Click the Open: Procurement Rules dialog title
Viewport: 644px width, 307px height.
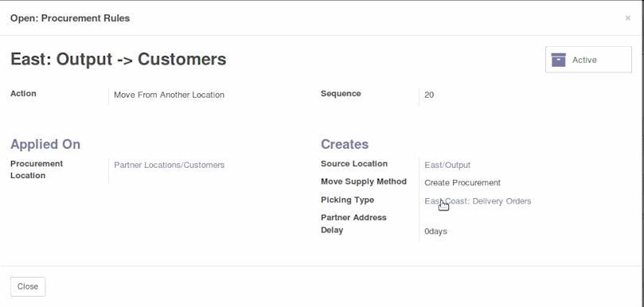(x=70, y=18)
